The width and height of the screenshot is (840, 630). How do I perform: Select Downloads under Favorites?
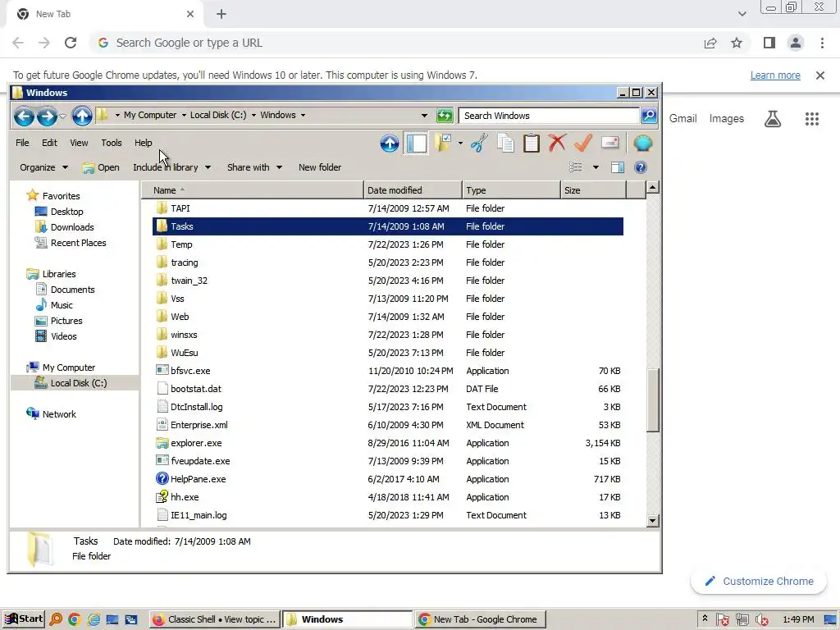pyautogui.click(x=64, y=227)
